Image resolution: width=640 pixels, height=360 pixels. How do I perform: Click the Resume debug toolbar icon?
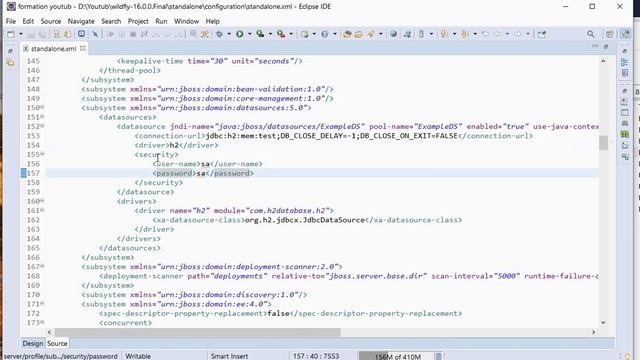110,34
